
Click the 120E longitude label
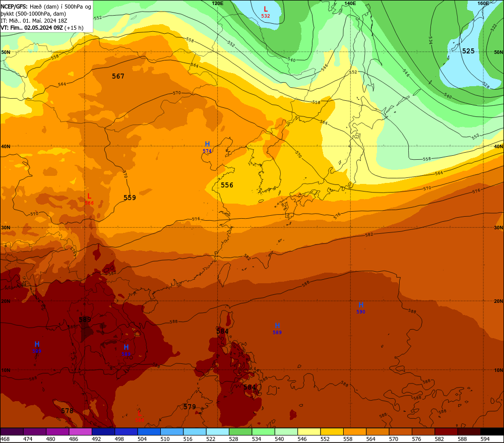(x=218, y=3)
